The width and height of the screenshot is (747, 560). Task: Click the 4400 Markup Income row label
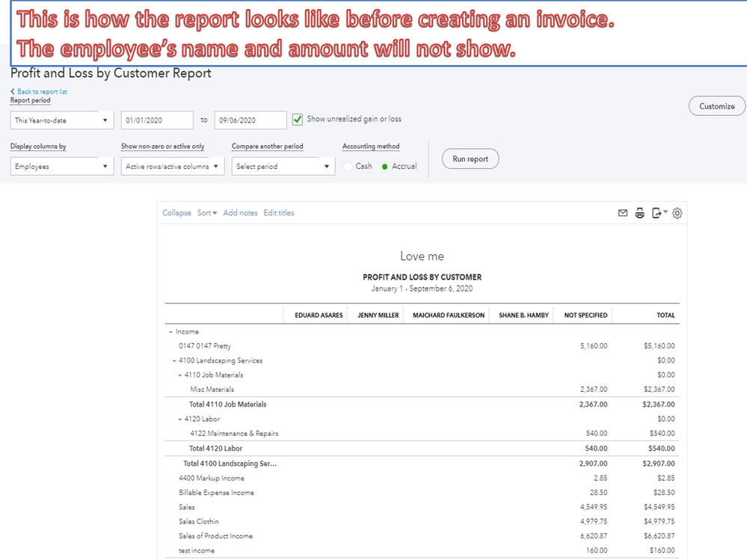212,478
